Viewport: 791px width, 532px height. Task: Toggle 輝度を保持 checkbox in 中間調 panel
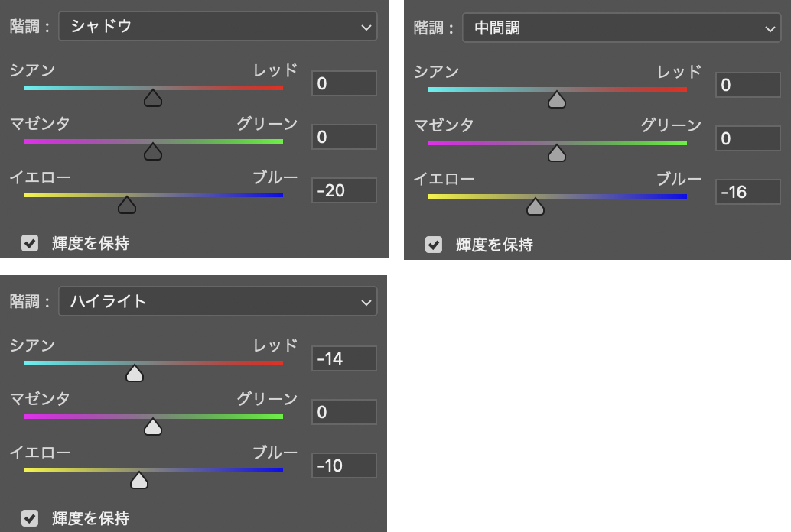click(434, 245)
